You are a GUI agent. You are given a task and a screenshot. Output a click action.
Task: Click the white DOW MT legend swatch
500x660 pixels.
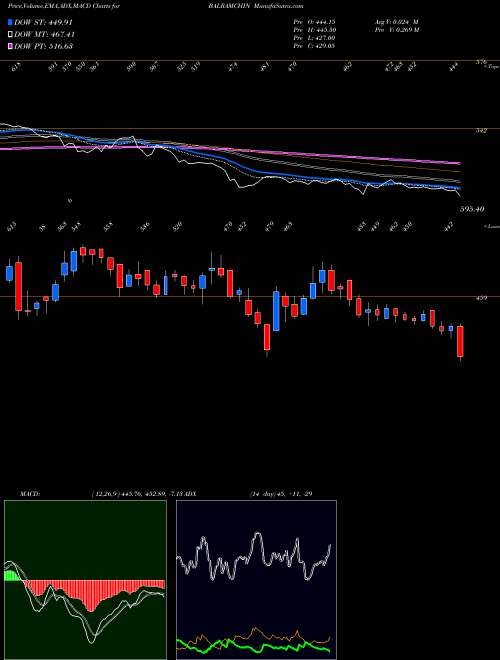10,35
